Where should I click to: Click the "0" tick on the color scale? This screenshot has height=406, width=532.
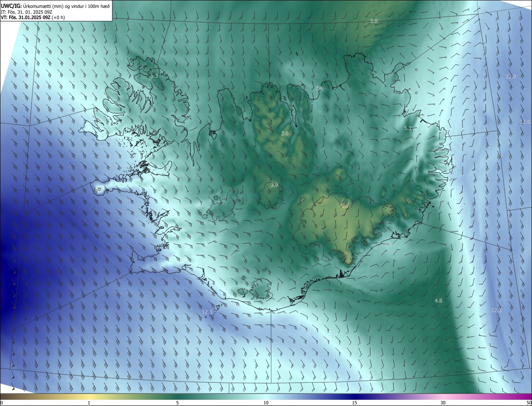2,403
